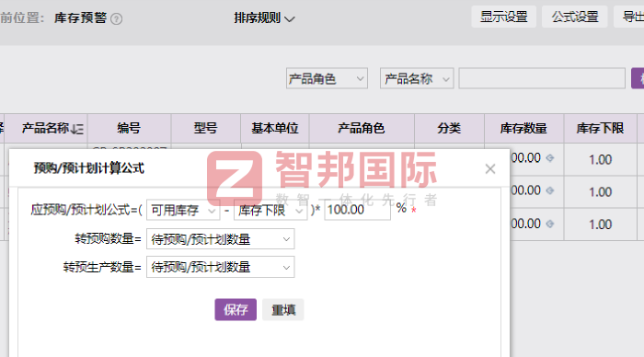This screenshot has width=644, height=357.
Task: Click the 公式设置 button
Action: point(575,17)
